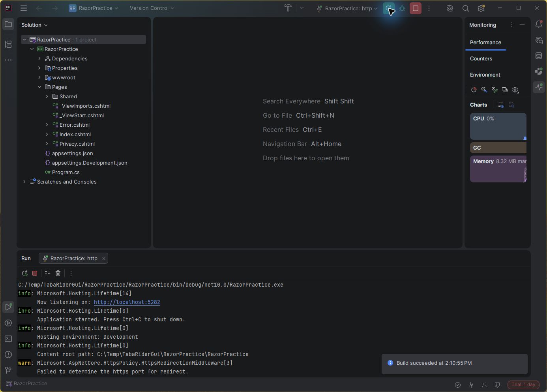The image size is (547, 392).
Task: Open the Database tool window icon
Action: pos(539,56)
